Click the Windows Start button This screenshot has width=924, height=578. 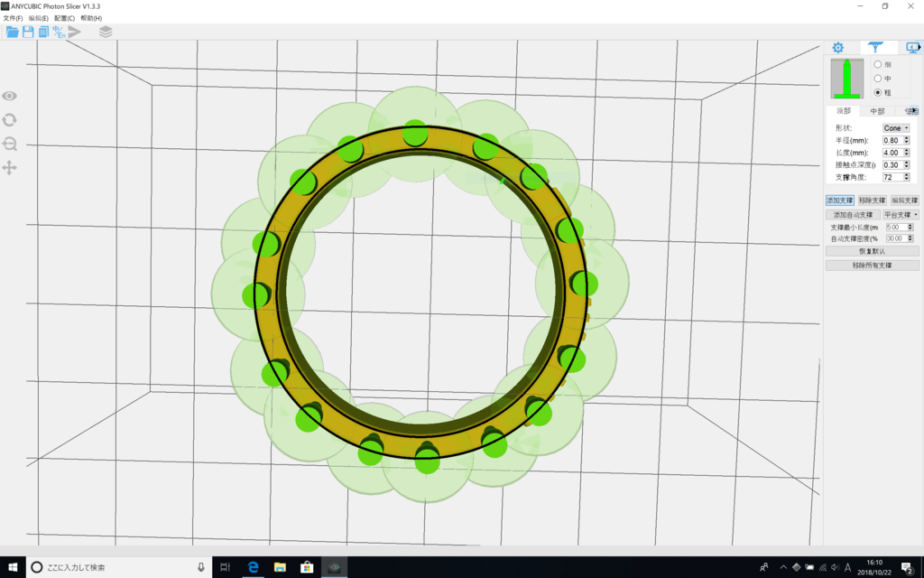click(x=13, y=567)
